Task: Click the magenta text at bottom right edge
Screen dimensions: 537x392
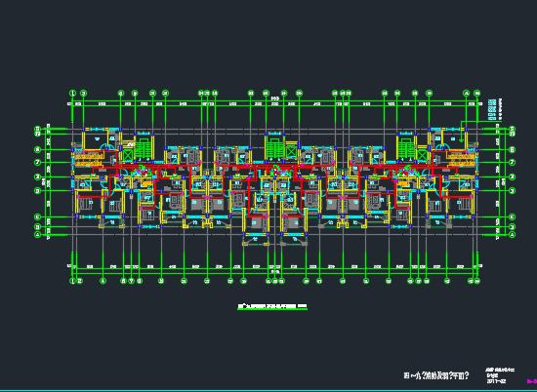Action: tap(532, 380)
